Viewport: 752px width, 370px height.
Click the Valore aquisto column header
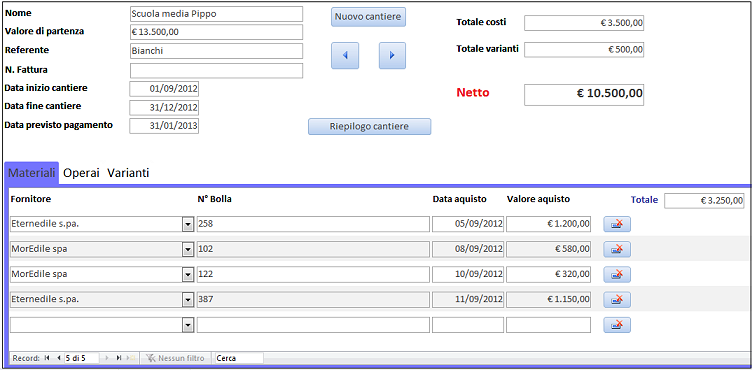tap(538, 199)
